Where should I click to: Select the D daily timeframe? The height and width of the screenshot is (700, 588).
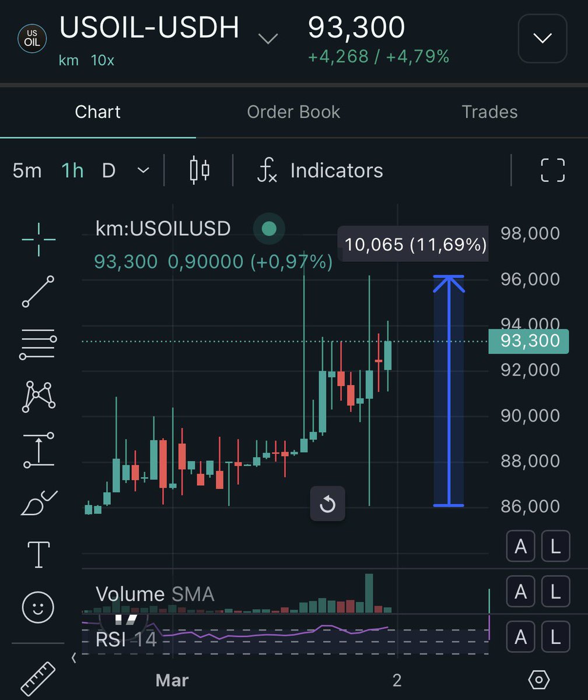108,171
